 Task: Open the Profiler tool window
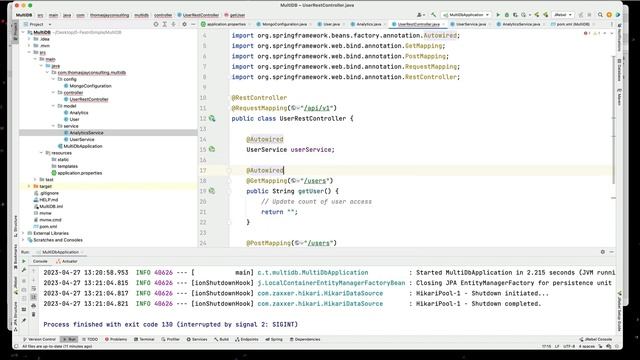click(x=170, y=339)
